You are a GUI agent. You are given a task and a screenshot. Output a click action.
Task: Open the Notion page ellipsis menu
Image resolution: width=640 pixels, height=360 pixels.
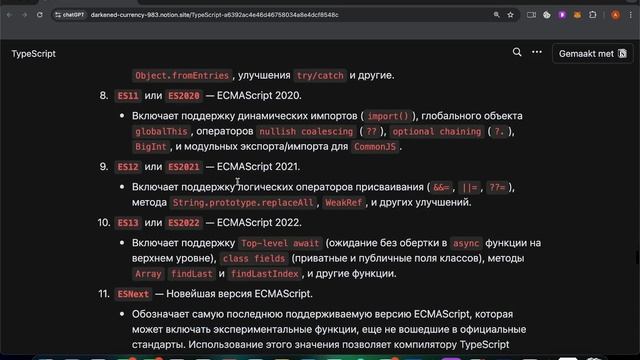tap(537, 52)
